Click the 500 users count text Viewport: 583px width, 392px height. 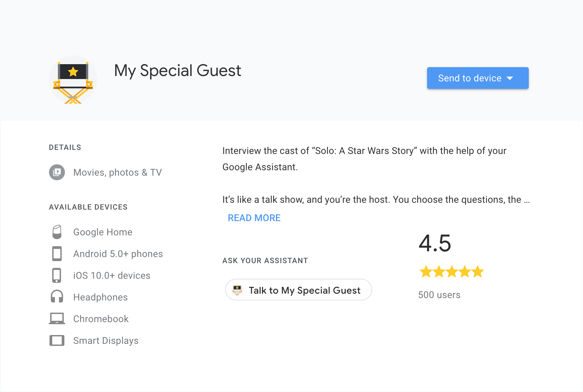pos(439,295)
